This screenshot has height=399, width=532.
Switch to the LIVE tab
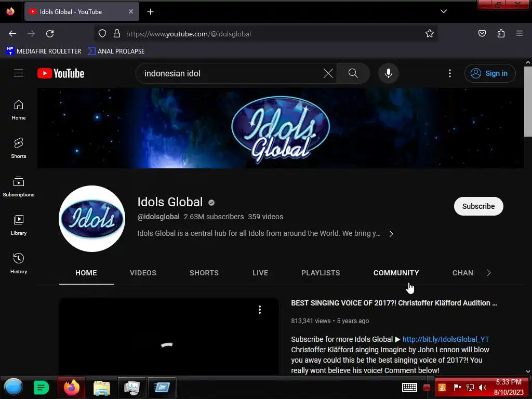[260, 273]
